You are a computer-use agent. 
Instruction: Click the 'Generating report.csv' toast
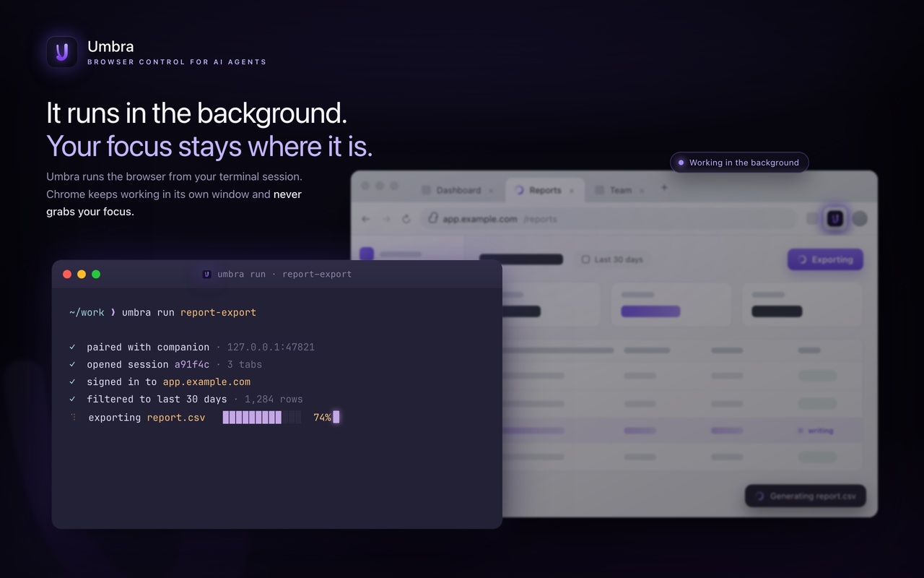tap(806, 496)
